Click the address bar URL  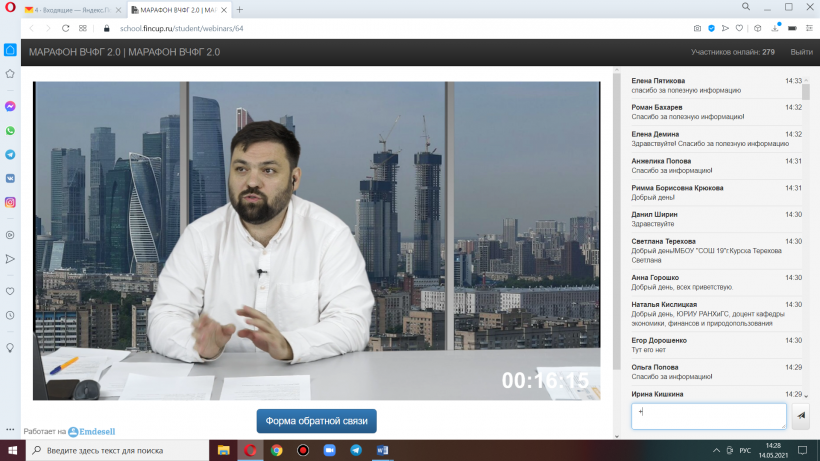point(181,28)
